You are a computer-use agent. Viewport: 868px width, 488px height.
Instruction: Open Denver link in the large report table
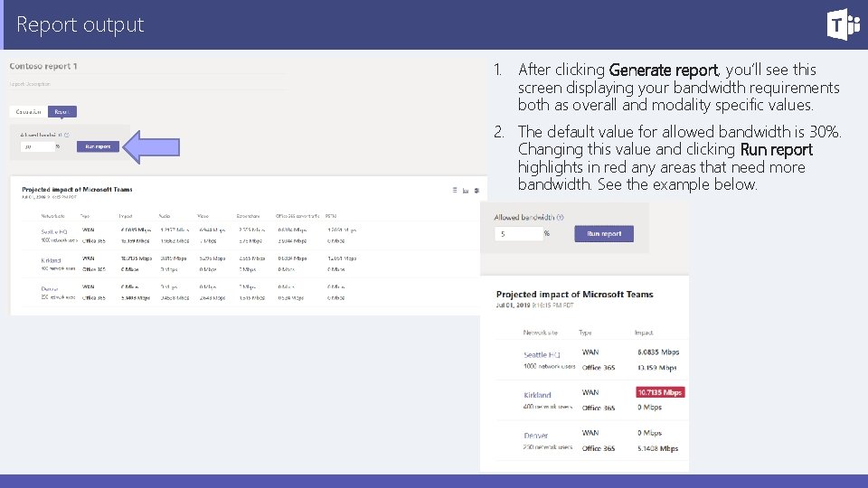[x=49, y=289]
